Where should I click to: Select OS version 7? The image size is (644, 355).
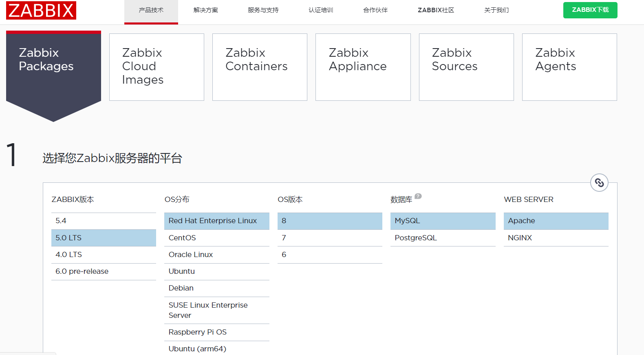pyautogui.click(x=330, y=238)
